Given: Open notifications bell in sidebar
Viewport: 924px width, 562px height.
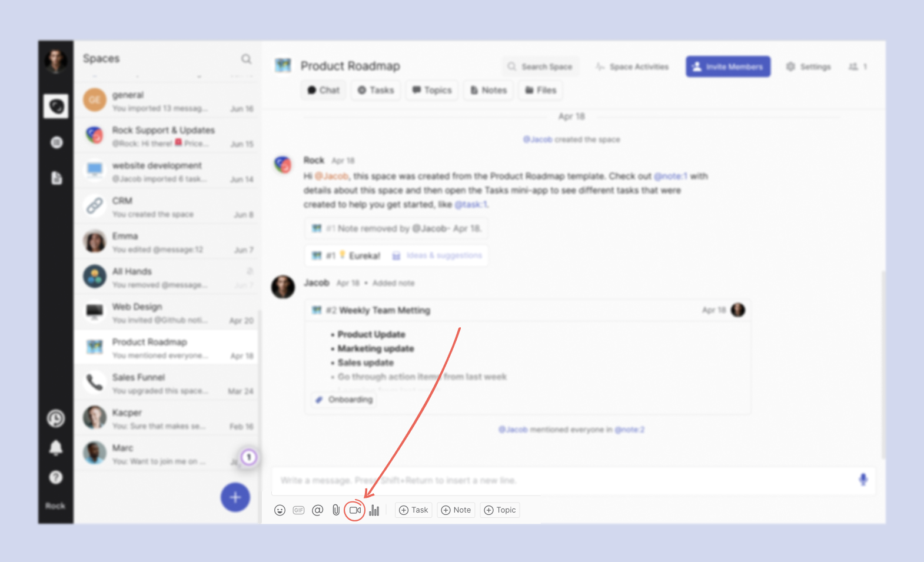Looking at the screenshot, I should [56, 448].
